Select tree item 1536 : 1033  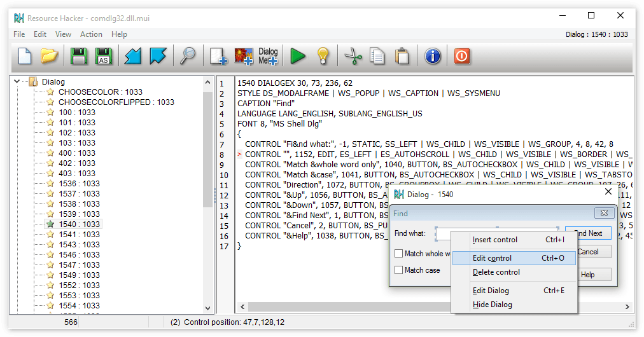pos(79,184)
